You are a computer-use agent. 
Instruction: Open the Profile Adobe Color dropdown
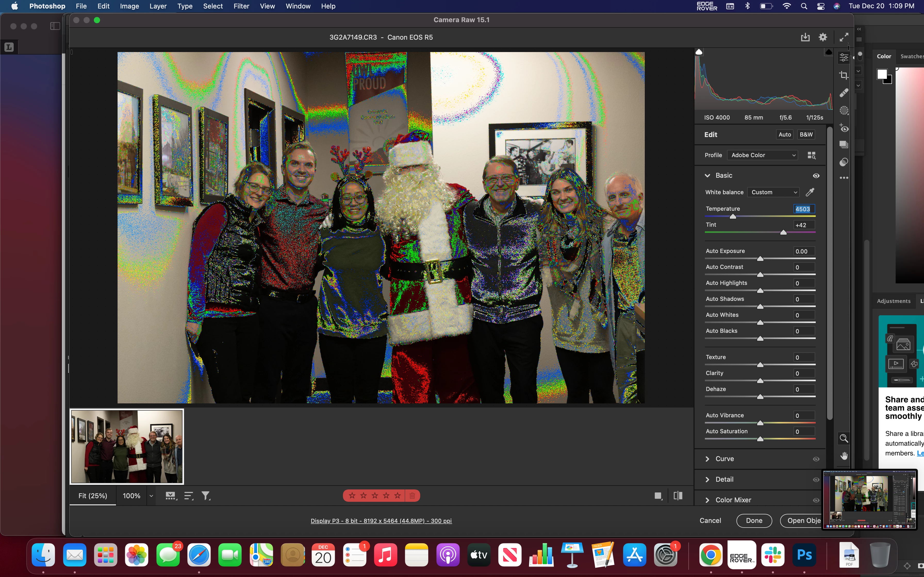(x=763, y=155)
